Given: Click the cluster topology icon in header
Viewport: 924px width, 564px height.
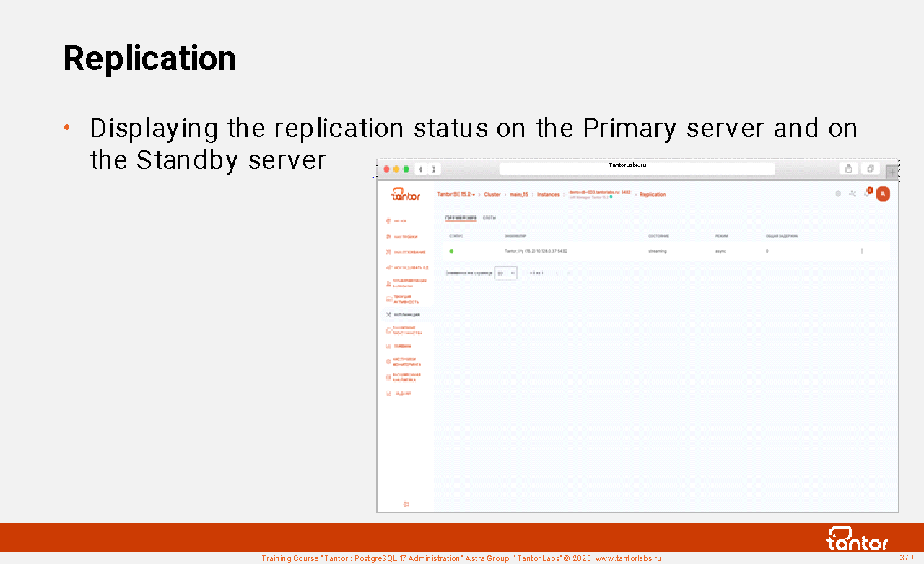Looking at the screenshot, I should [853, 194].
